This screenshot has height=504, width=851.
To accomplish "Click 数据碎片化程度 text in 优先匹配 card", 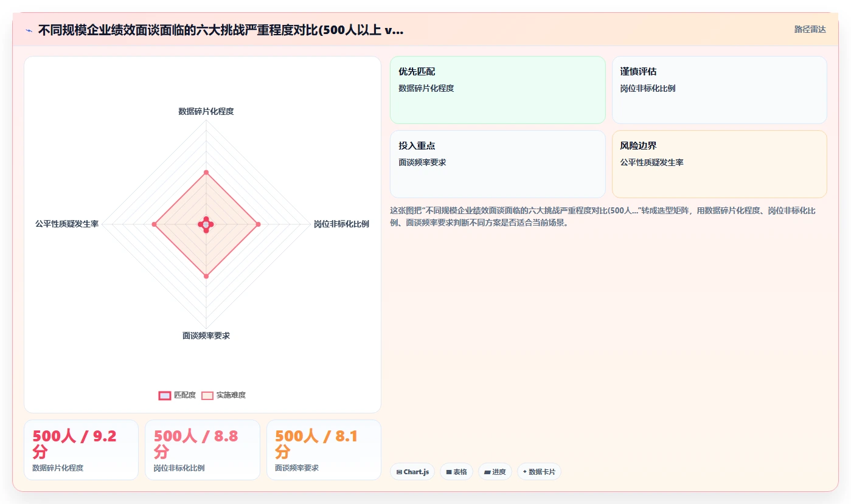I will coord(426,88).
